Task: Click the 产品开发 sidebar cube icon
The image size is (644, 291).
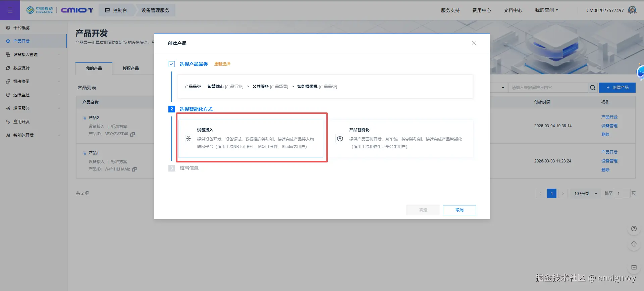Action: pyautogui.click(x=8, y=41)
